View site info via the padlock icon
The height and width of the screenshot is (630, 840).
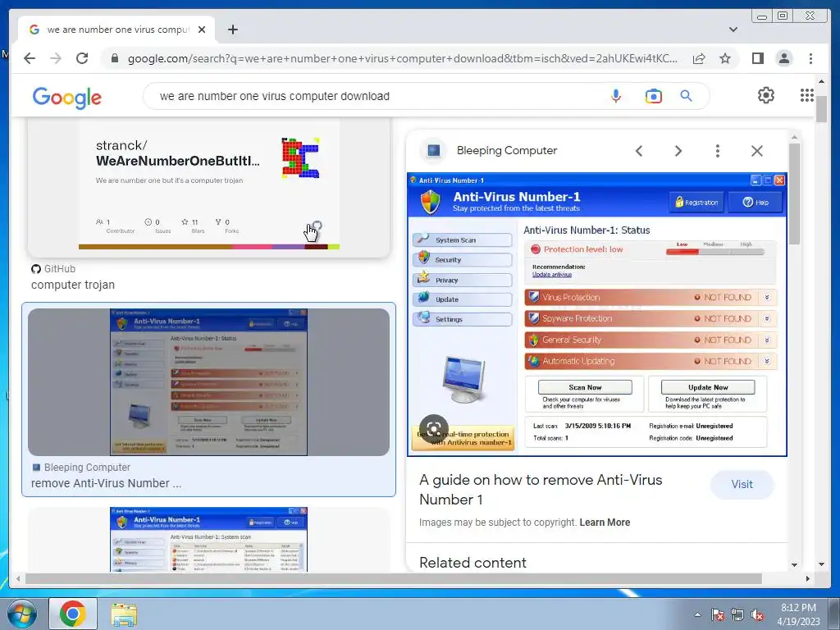(115, 58)
